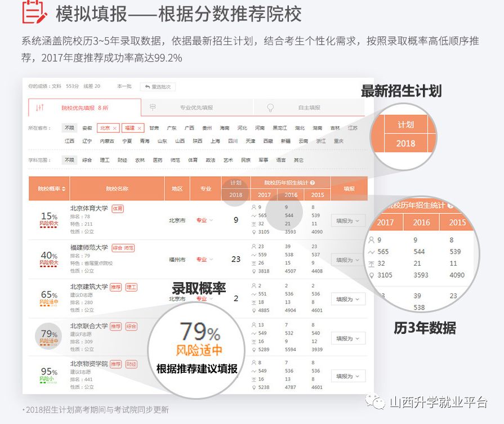Expand 专业 dropdown for 福建师范大学
The image size is (504, 424).
204,260
